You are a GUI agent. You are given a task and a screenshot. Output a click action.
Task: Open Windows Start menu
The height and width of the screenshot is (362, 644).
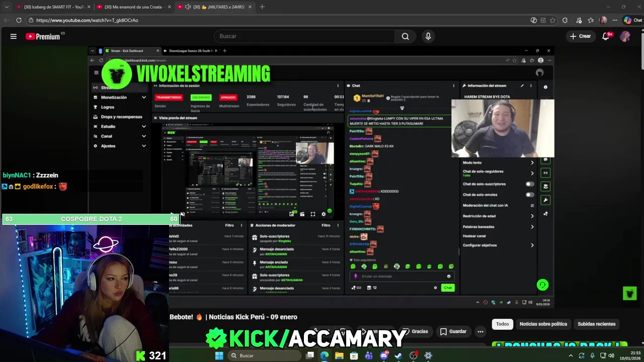point(219,355)
